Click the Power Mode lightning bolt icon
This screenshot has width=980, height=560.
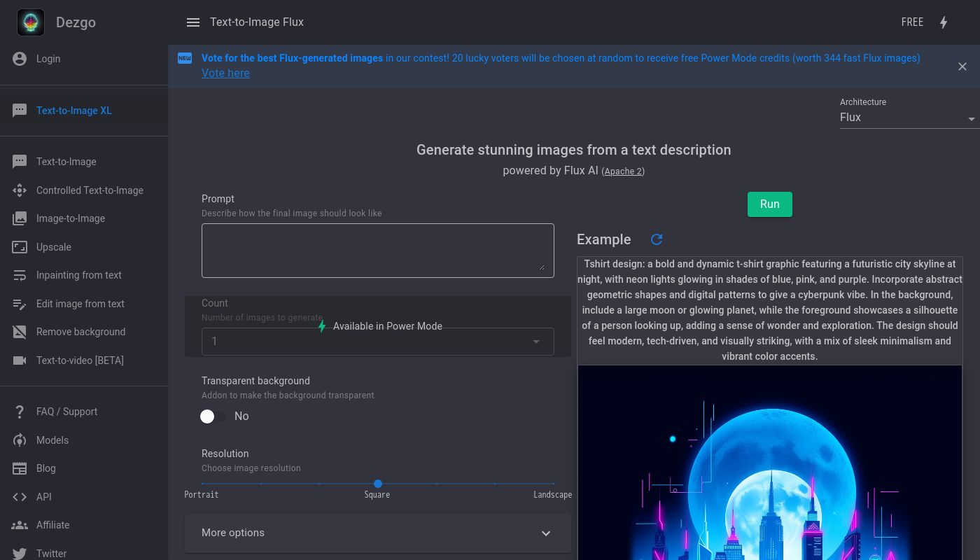coord(944,22)
